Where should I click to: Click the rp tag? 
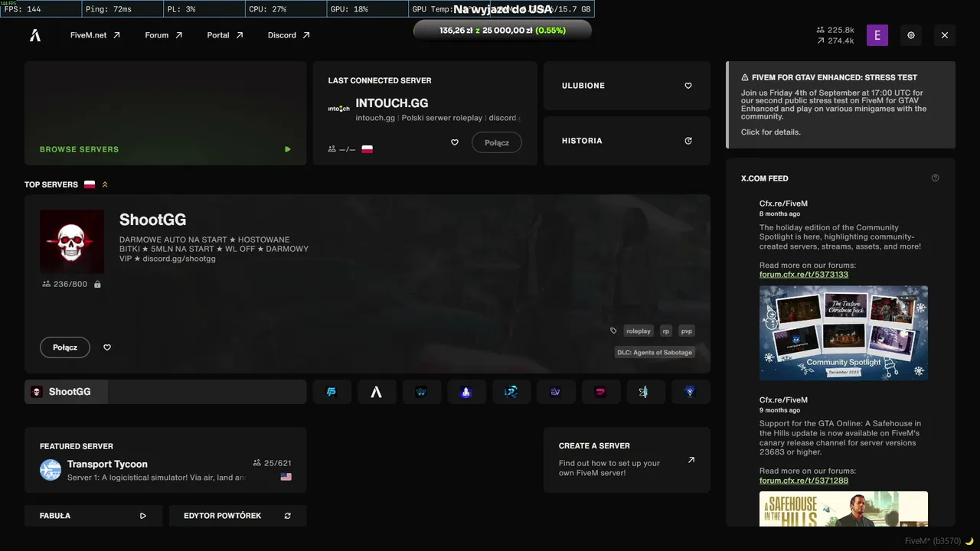(666, 331)
